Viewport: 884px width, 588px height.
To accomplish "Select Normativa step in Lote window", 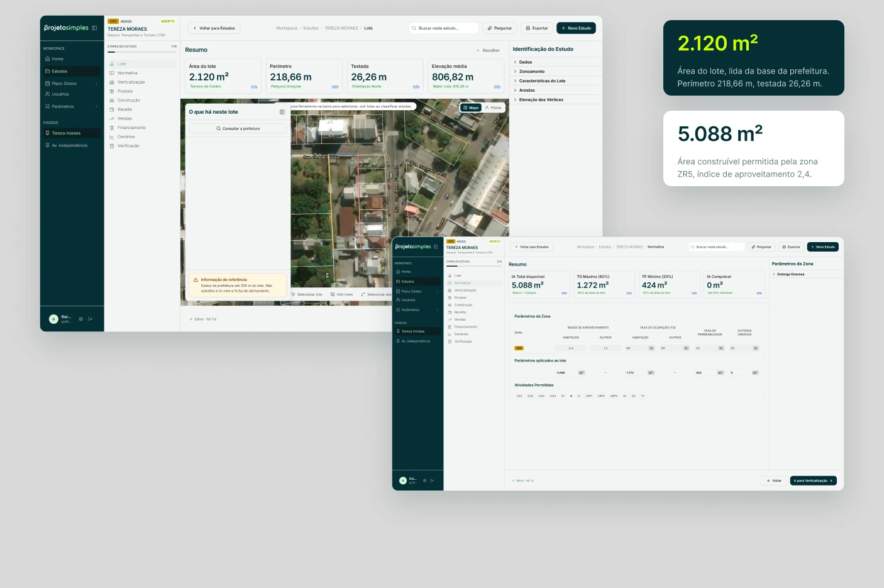I will (141, 73).
